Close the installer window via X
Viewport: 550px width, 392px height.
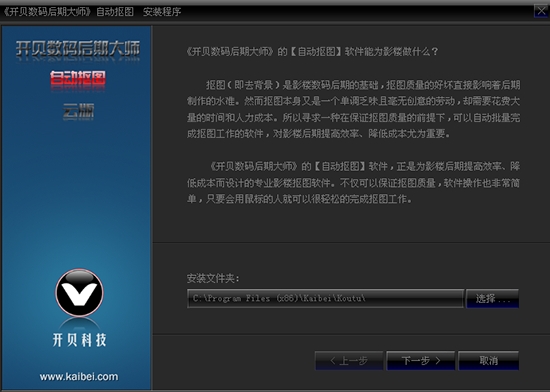541,11
